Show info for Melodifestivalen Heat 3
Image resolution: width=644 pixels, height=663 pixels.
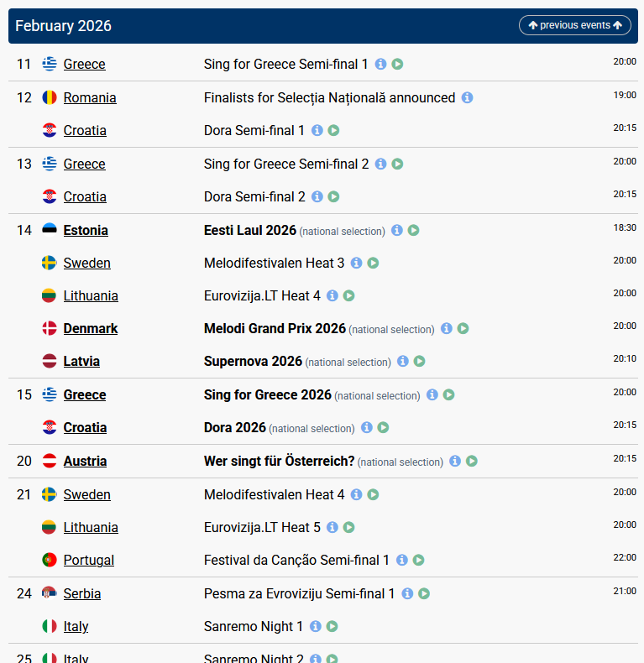[356, 263]
